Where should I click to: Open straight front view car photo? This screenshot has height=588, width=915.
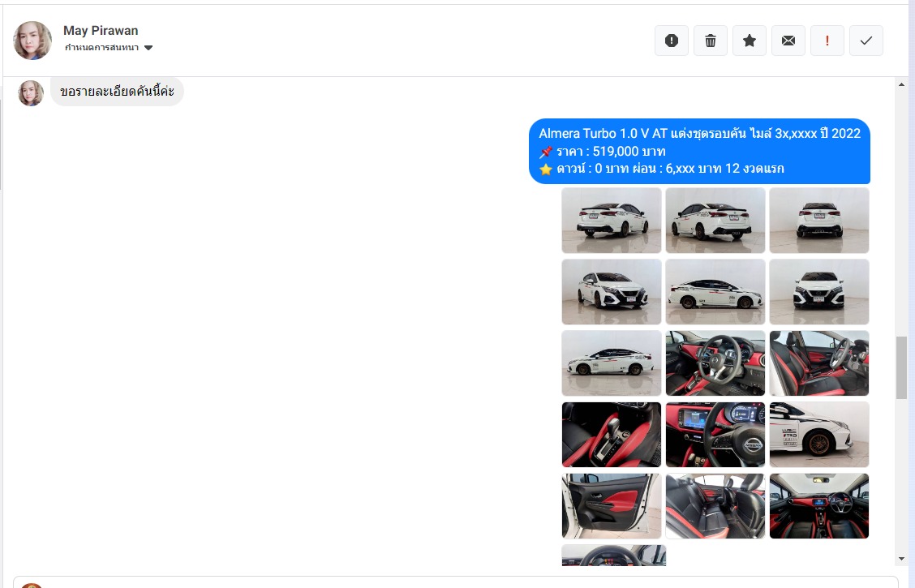point(819,292)
